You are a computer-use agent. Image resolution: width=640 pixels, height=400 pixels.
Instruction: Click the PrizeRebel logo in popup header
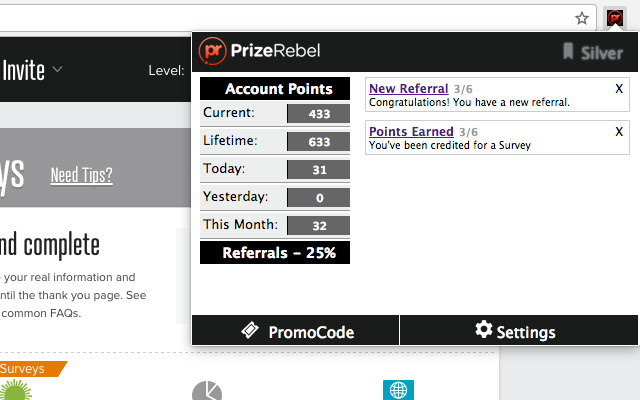tap(260, 51)
